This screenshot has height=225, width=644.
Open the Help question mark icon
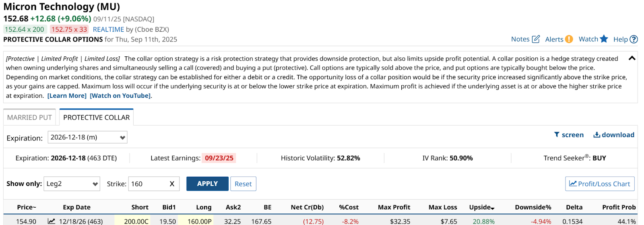634,39
